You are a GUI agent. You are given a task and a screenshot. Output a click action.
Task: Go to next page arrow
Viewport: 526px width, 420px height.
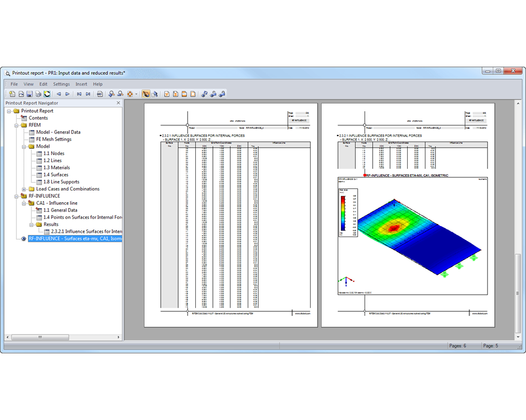coord(67,94)
